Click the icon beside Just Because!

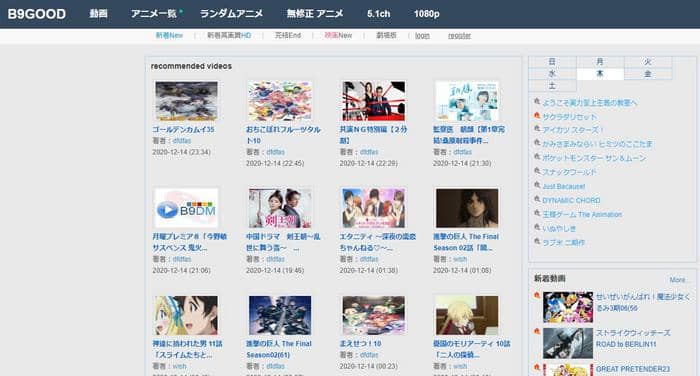[537, 185]
